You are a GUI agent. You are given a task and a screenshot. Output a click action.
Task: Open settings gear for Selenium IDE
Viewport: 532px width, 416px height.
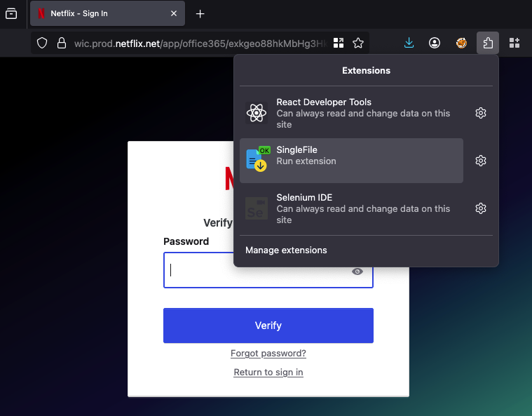[480, 208]
